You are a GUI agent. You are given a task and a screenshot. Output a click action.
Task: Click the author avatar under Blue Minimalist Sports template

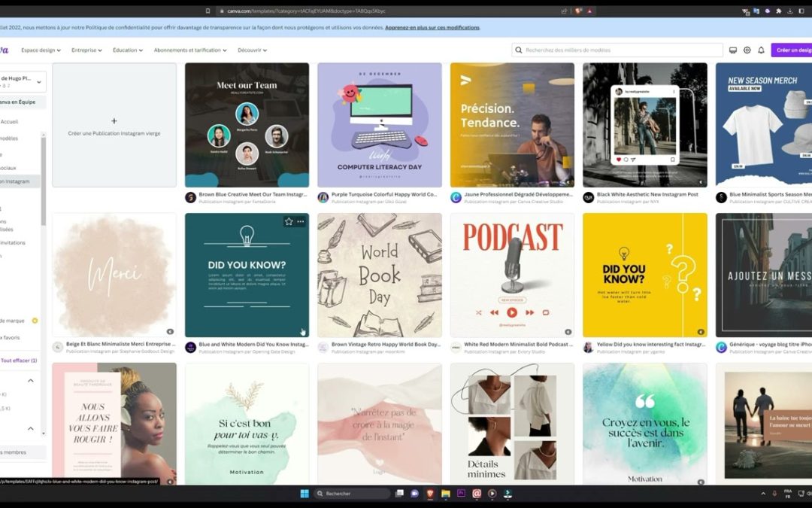pos(721,197)
